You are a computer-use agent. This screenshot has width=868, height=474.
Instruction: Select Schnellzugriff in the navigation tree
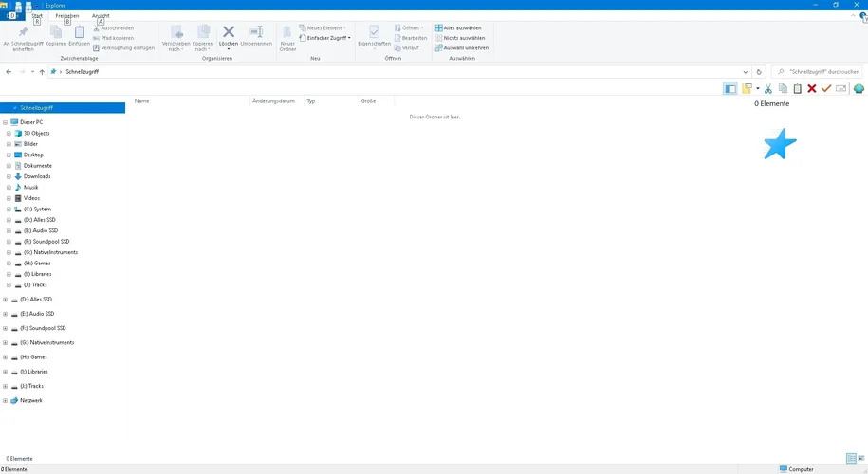63,108
